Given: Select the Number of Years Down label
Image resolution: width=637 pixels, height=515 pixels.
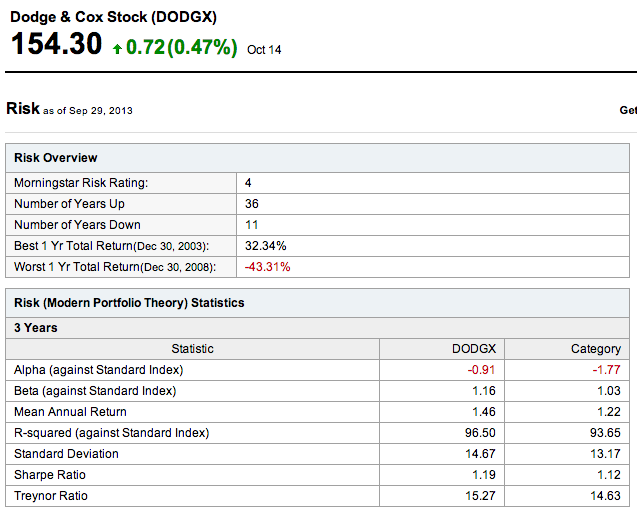Looking at the screenshot, I should pos(77,225).
